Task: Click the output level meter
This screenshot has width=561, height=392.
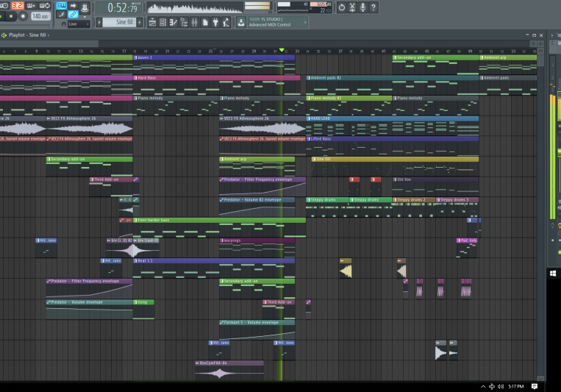Action: point(257,6)
